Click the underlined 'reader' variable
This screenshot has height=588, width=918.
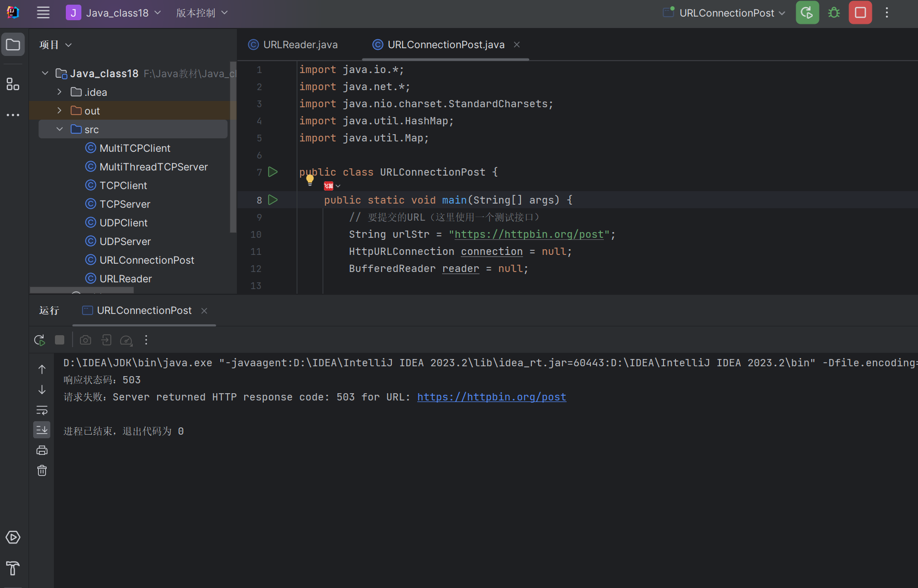[x=461, y=268]
